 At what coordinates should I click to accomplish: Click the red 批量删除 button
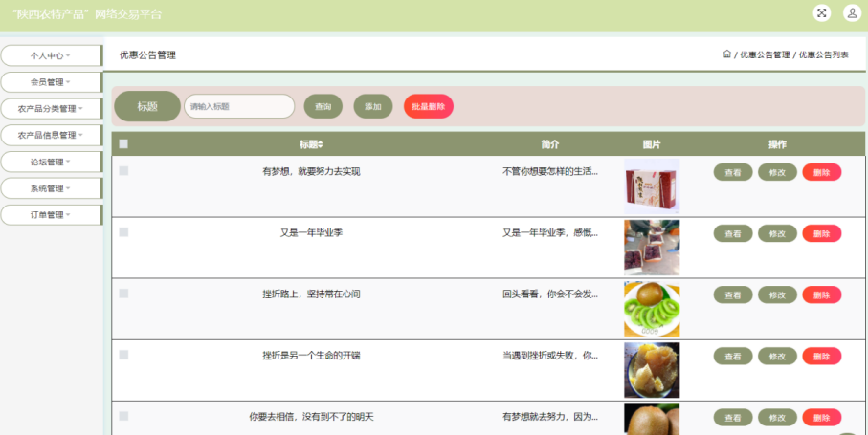click(x=429, y=107)
